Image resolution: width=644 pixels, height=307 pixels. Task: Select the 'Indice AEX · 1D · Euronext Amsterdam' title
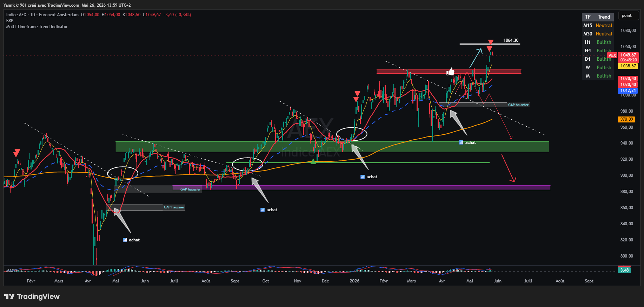pyautogui.click(x=42, y=15)
